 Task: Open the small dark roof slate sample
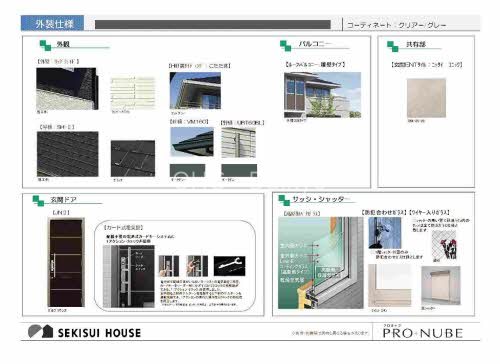pos(133,158)
